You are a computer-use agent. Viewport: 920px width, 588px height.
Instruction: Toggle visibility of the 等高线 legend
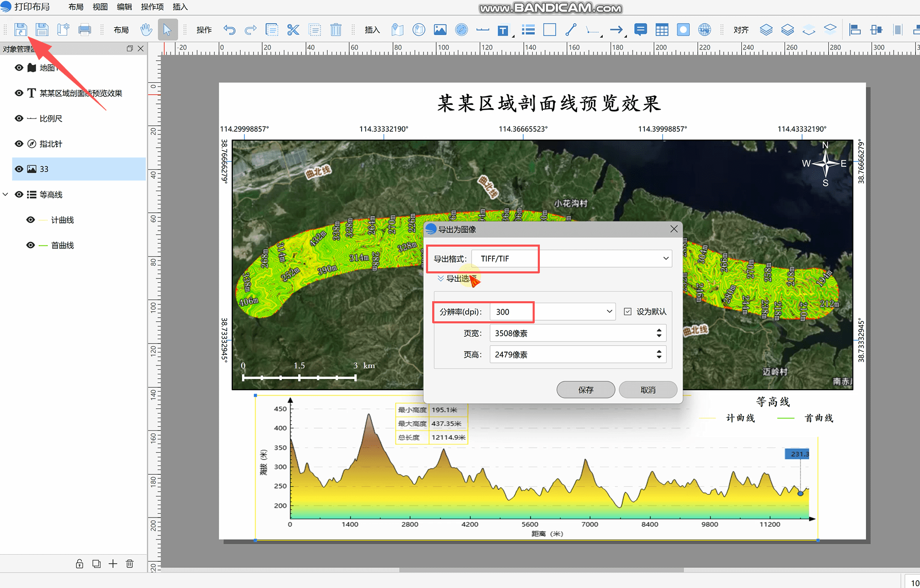click(x=19, y=195)
